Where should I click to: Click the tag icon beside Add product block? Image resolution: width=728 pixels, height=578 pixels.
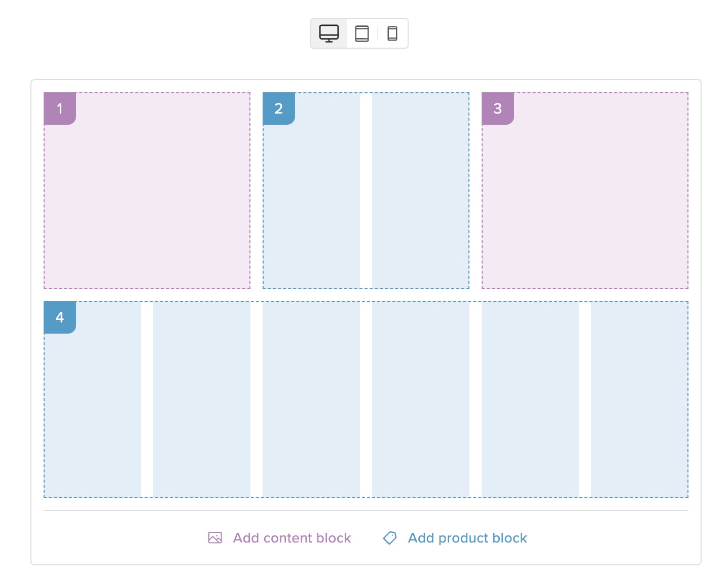pos(390,538)
